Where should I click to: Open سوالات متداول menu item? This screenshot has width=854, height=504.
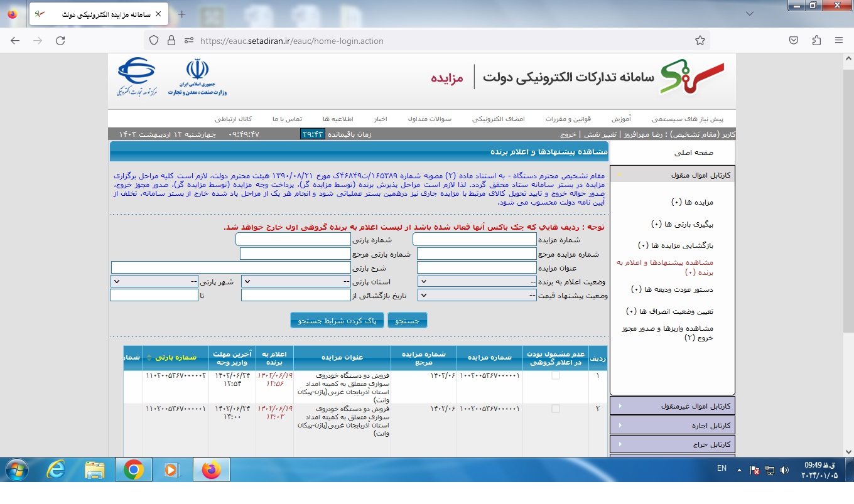click(x=430, y=119)
